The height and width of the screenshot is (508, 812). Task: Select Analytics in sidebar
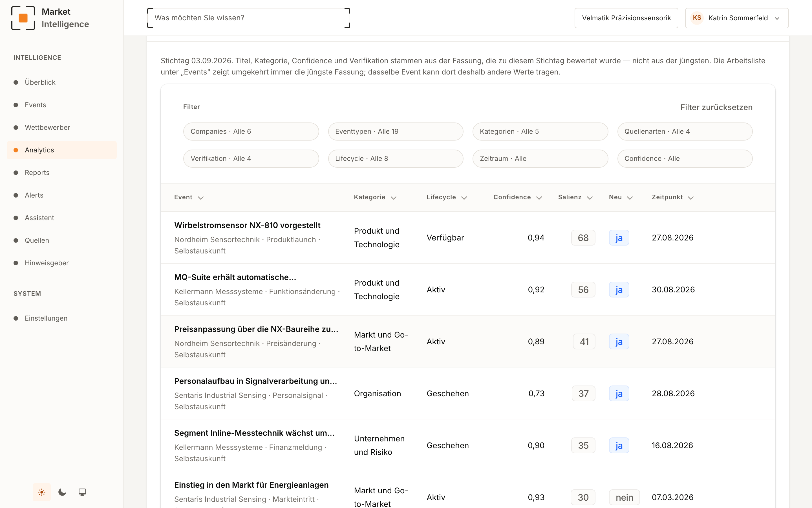coord(62,150)
